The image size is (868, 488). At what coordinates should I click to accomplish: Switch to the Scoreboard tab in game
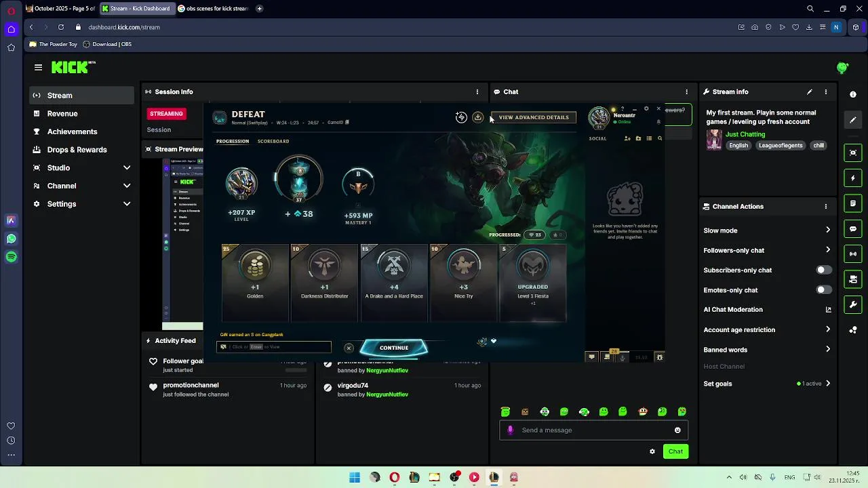(x=273, y=141)
